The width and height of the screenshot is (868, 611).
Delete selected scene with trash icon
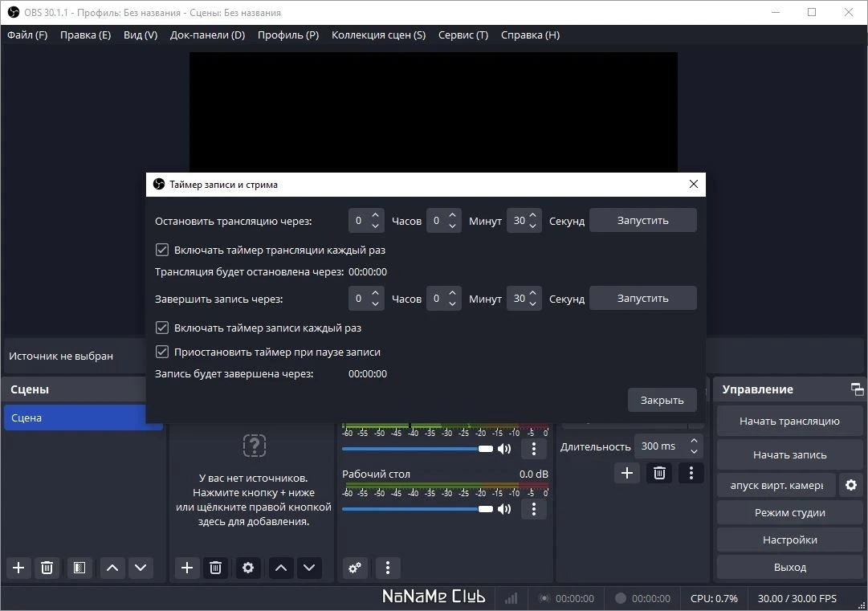coord(47,568)
